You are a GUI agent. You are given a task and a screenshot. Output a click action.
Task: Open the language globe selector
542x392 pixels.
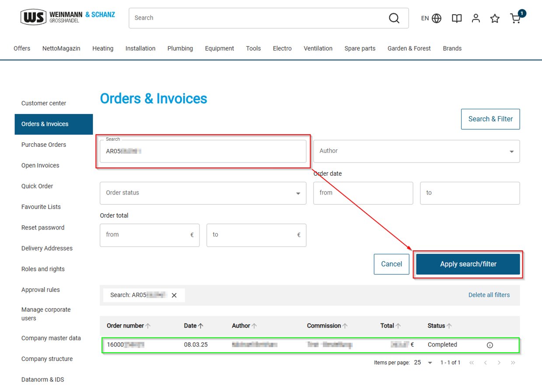pyautogui.click(x=436, y=18)
